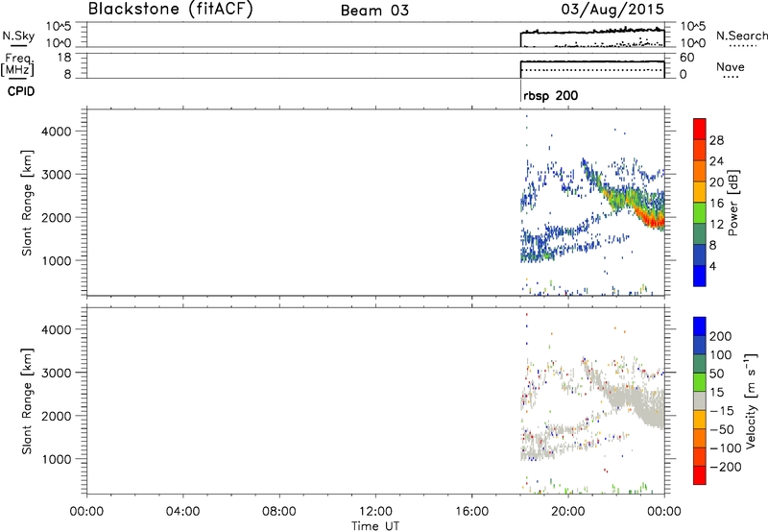The height and width of the screenshot is (532, 768).
Task: Click the red top segment of Power colorbar
Action: pos(700,129)
